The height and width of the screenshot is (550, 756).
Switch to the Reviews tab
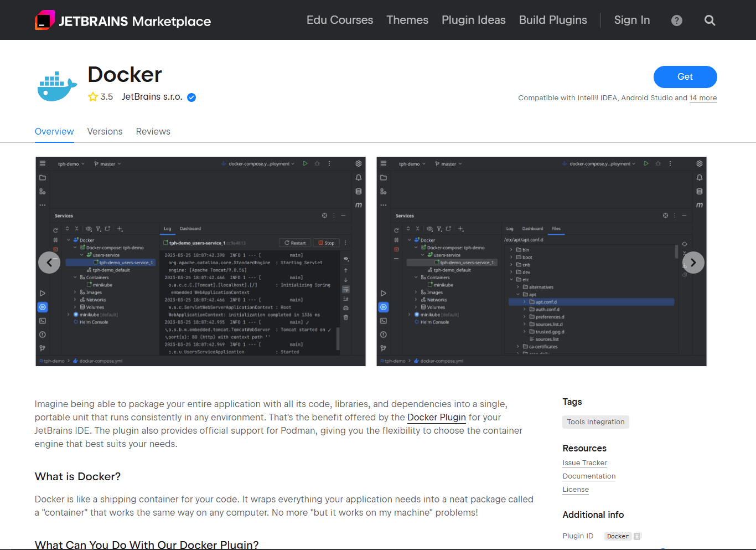tap(153, 132)
